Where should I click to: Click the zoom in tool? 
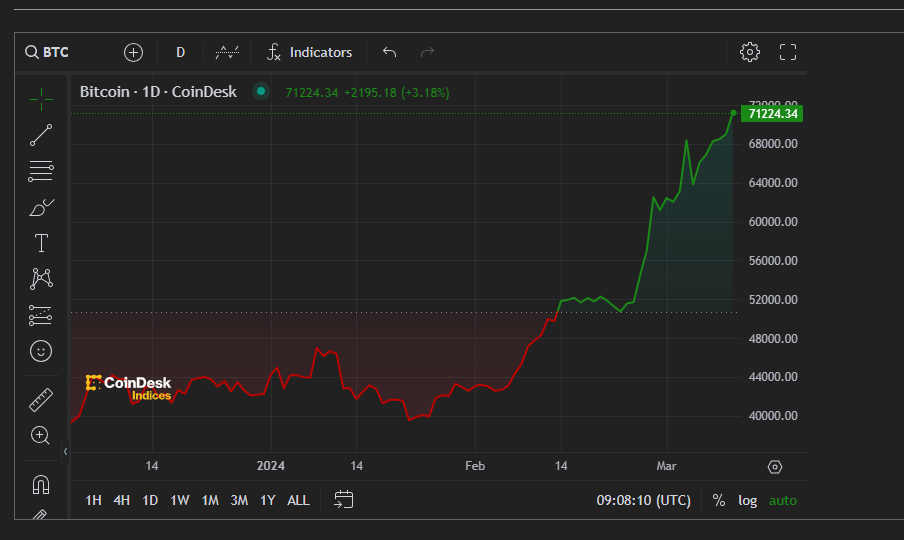[41, 435]
